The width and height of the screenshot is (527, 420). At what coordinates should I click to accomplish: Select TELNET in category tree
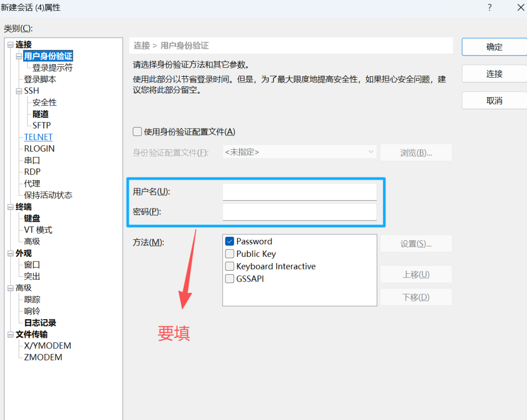tap(38, 137)
